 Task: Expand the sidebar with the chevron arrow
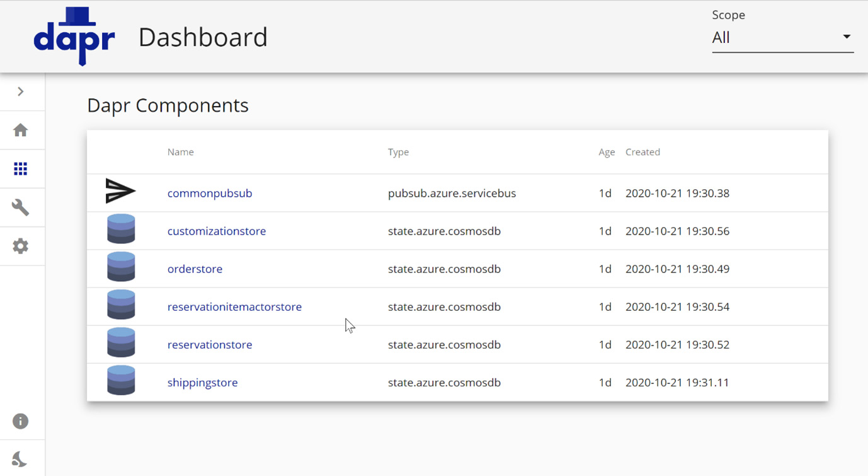21,91
